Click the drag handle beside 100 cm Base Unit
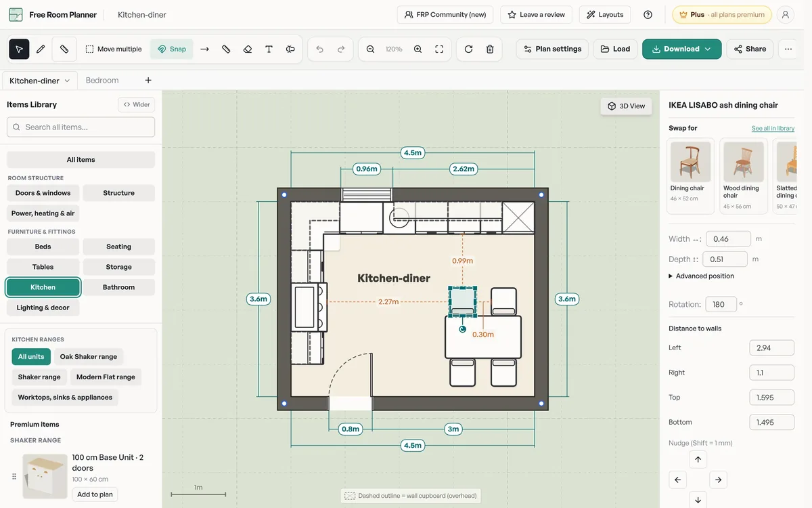Image resolution: width=812 pixels, height=508 pixels. pos(14,476)
